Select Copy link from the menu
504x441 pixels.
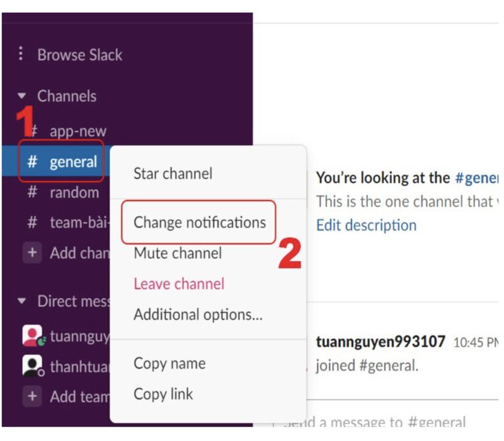(163, 394)
